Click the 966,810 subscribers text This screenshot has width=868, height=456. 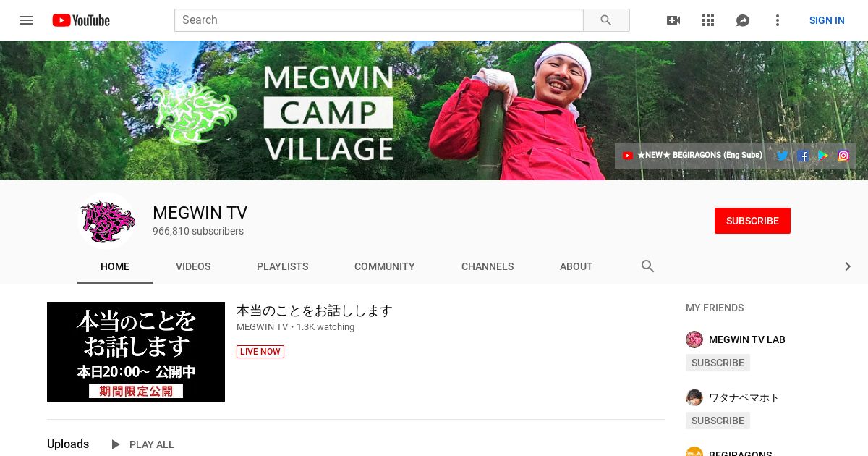[x=198, y=231]
